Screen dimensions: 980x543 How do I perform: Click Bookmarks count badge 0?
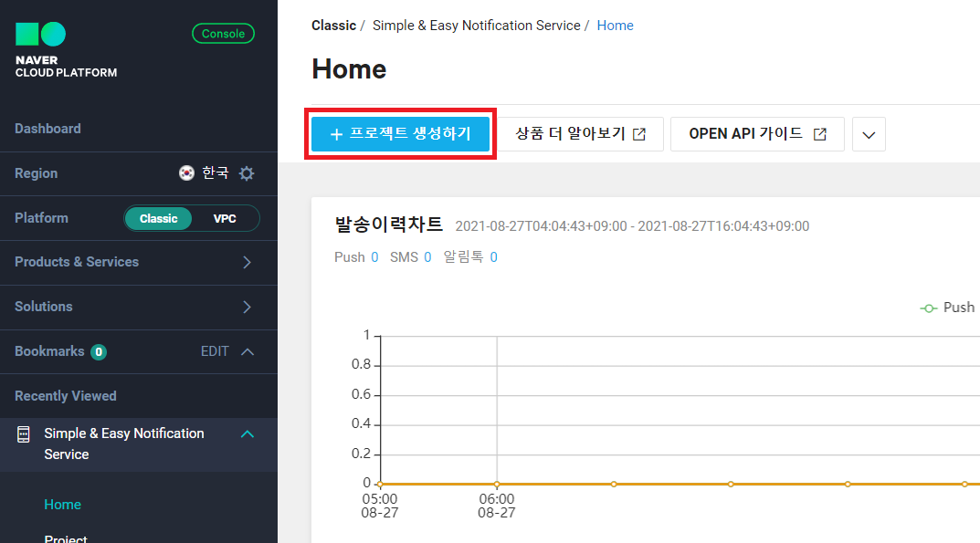coord(98,352)
